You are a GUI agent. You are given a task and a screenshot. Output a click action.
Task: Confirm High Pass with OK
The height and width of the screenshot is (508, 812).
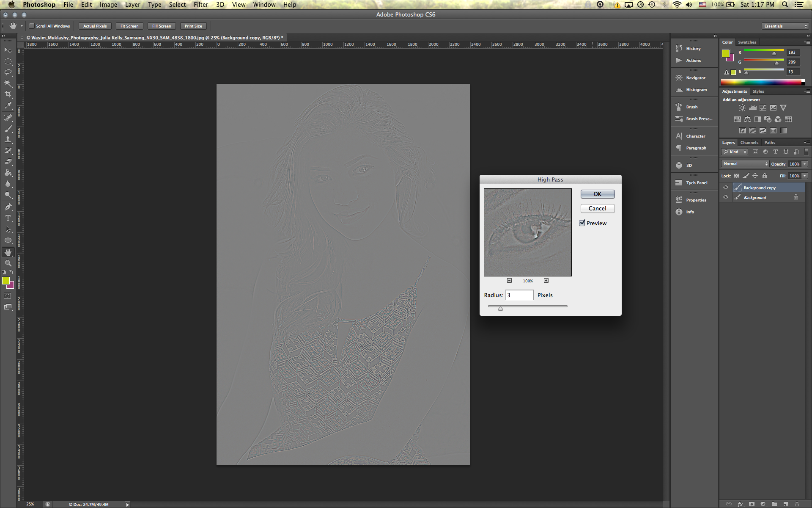click(598, 194)
